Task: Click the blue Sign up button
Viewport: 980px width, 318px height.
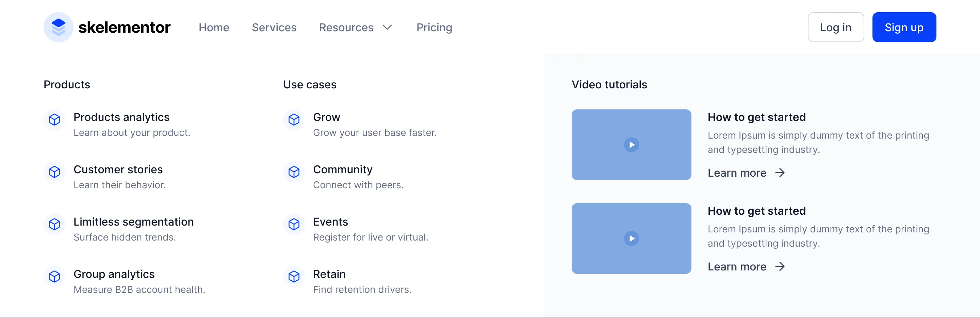Action: pyautogui.click(x=904, y=28)
